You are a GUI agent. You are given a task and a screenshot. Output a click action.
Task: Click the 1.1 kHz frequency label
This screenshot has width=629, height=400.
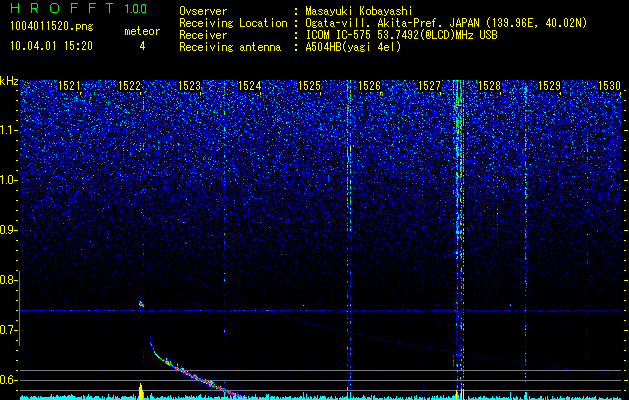8,130
